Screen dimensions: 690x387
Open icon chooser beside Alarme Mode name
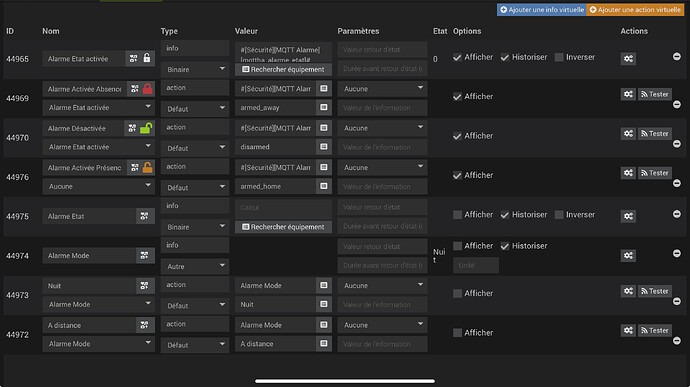point(144,255)
